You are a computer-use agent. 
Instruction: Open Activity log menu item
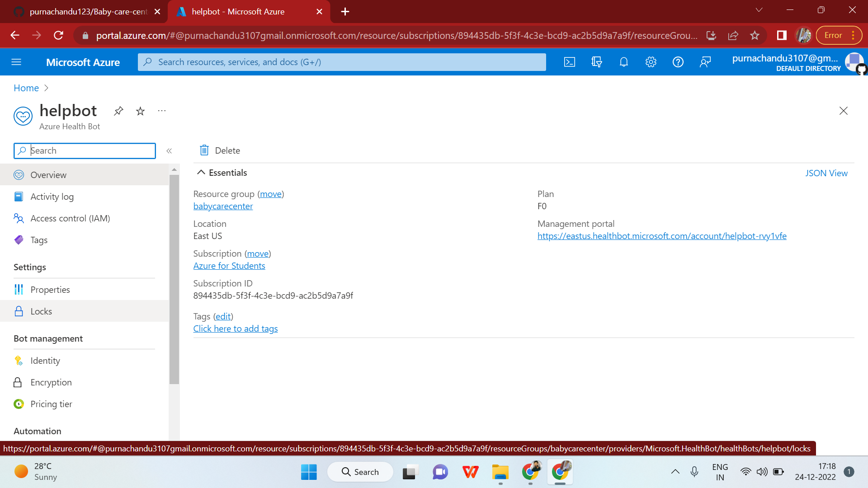pos(85,197)
